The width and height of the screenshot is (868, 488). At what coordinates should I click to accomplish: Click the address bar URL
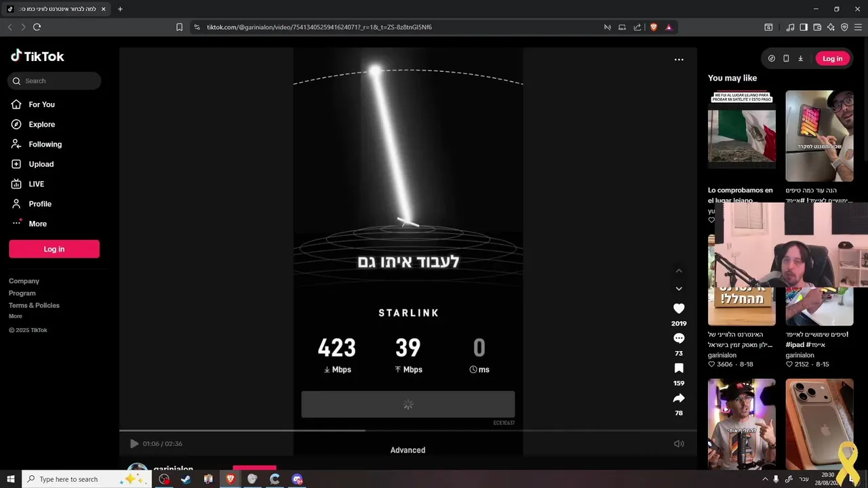(x=319, y=27)
